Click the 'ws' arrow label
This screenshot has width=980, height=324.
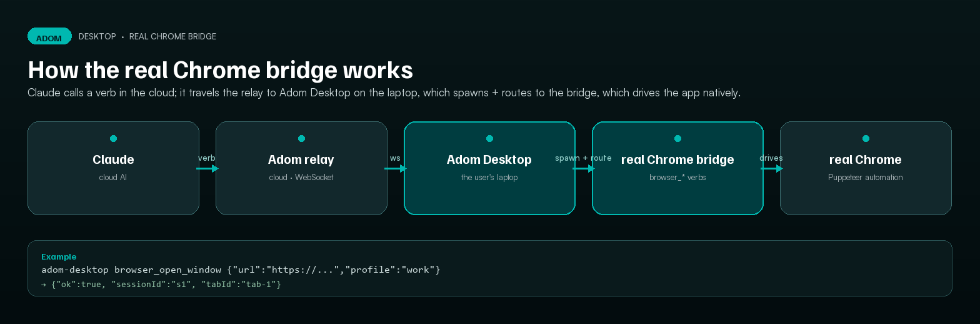point(395,158)
